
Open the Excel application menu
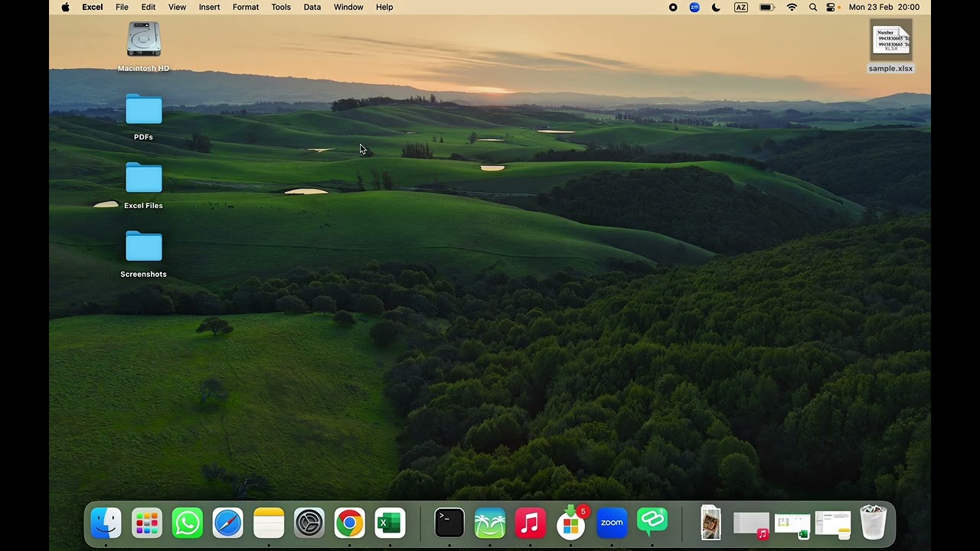pos(93,8)
